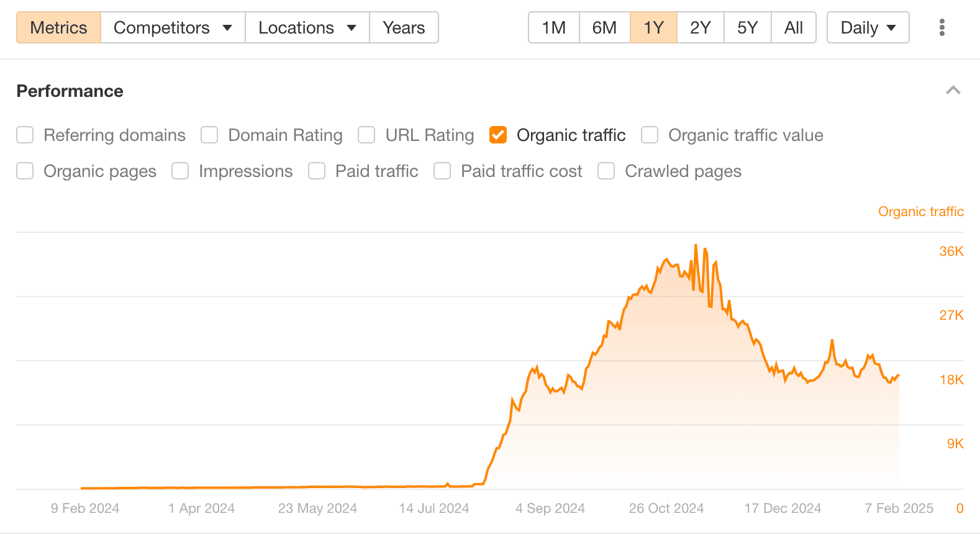Open the Daily interval dropdown
This screenshot has height=534, width=980.
pyautogui.click(x=868, y=27)
